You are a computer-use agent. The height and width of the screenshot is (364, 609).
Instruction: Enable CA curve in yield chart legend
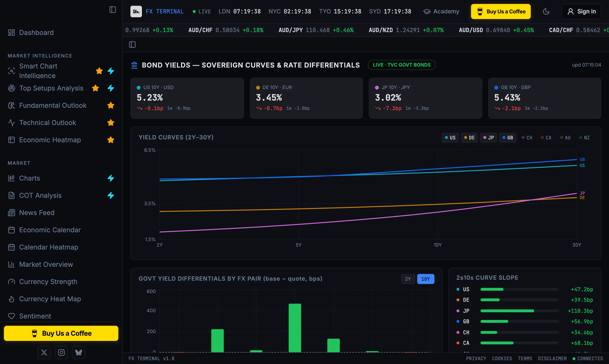546,138
